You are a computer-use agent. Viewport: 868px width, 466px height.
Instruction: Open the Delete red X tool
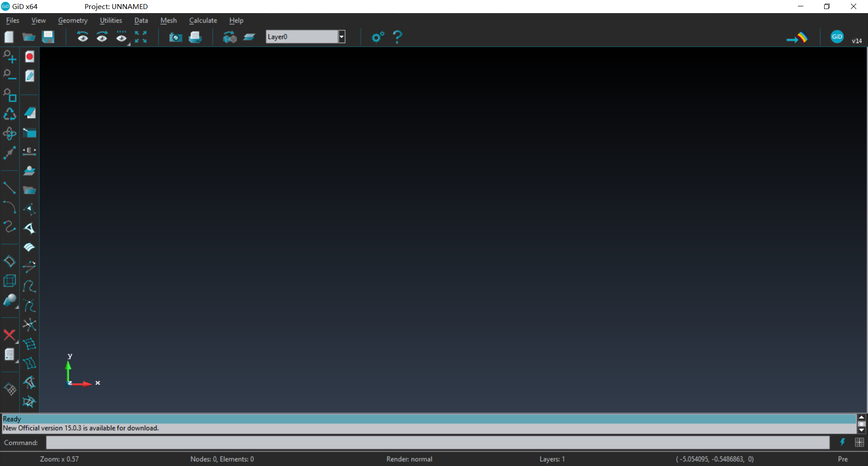coord(9,335)
